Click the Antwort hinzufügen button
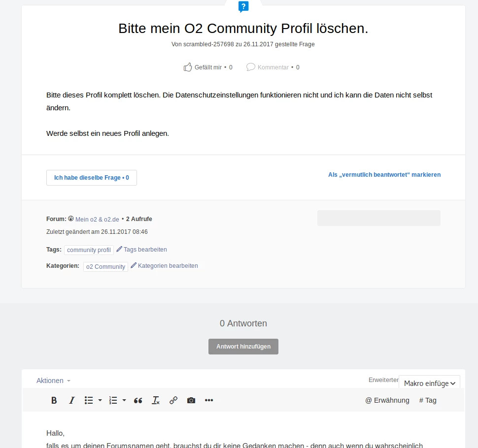478x448 pixels. [x=243, y=347]
